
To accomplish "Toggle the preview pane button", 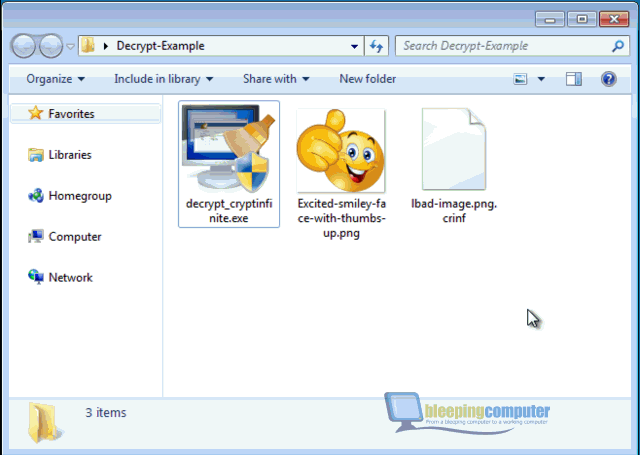I will [x=573, y=79].
